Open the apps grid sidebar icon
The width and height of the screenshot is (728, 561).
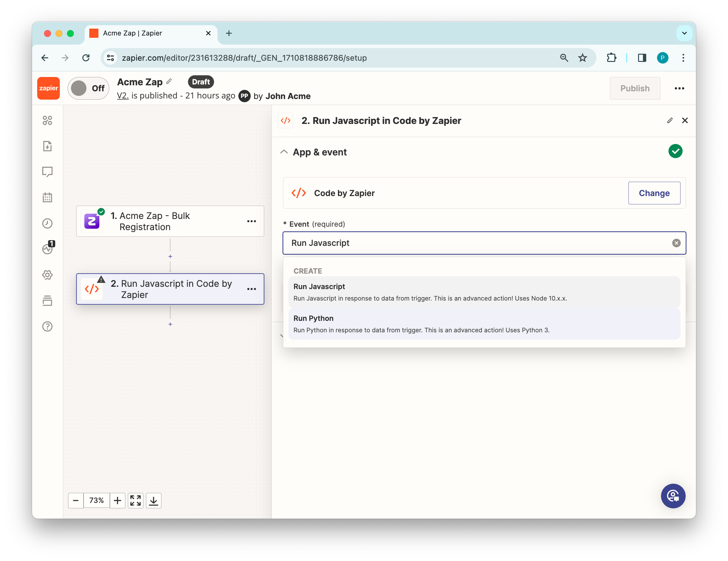pos(47,120)
